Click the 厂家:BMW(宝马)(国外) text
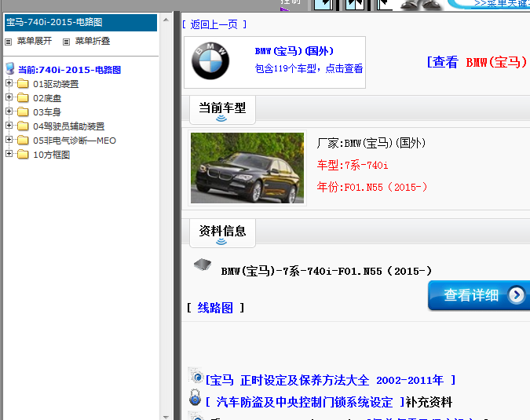Viewport: 530px width, 420px height. click(371, 143)
